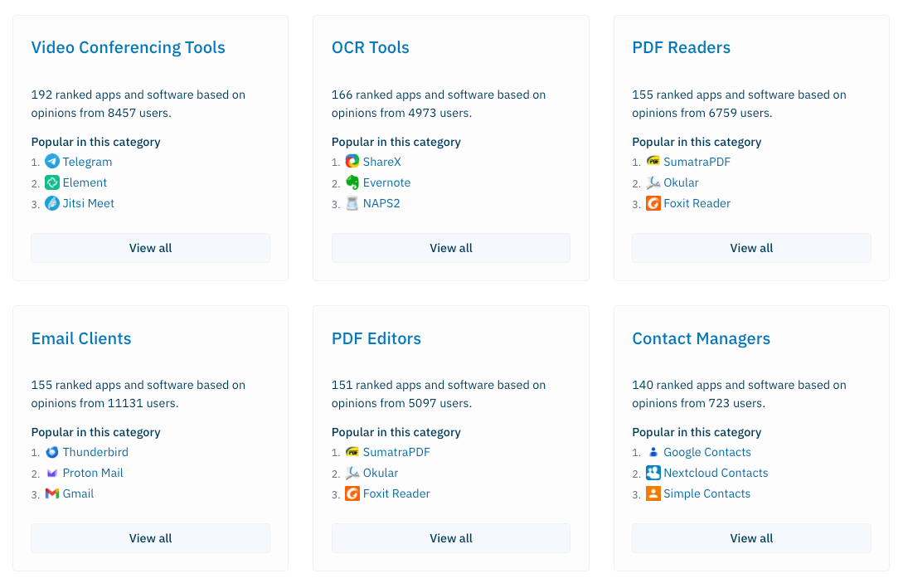The width and height of the screenshot is (903, 588).
Task: Click the Evernote elephant icon
Action: tap(352, 182)
